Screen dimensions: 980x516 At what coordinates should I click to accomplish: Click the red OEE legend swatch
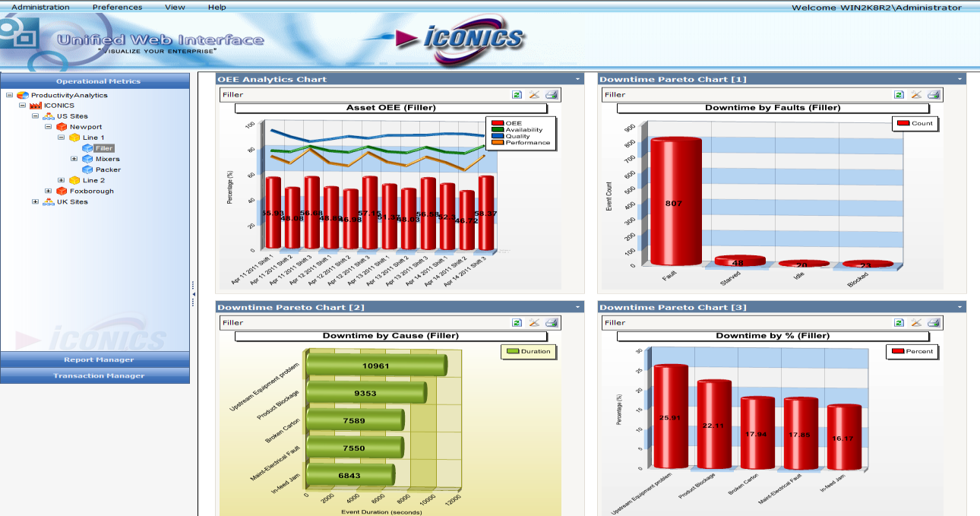tap(497, 123)
